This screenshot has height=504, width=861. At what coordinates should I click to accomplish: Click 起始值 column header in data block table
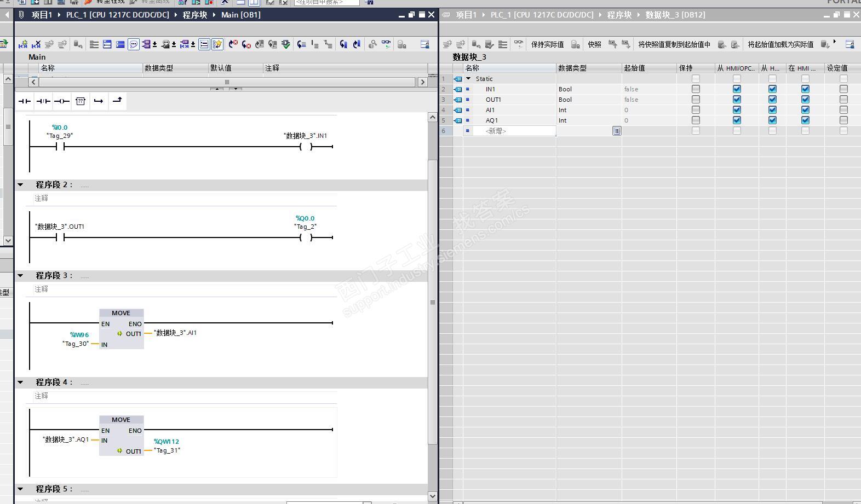pyautogui.click(x=649, y=68)
